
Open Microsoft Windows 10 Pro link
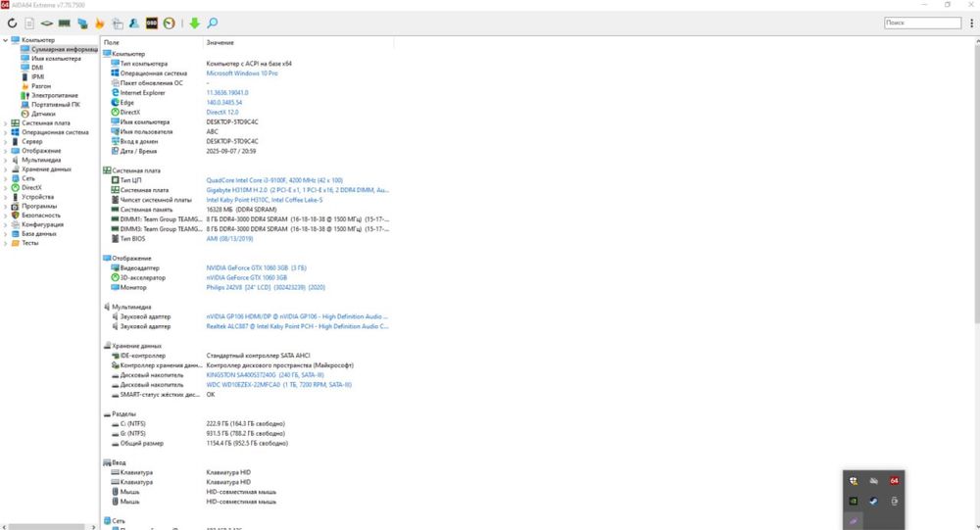(x=242, y=73)
